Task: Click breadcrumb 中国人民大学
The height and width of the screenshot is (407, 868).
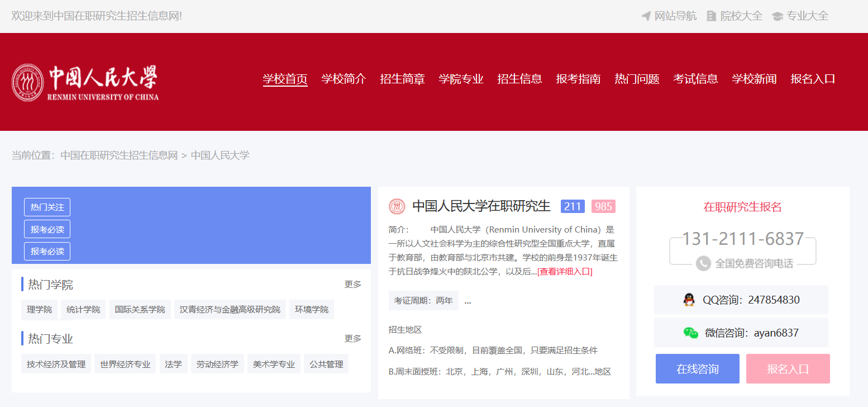Action: point(220,155)
